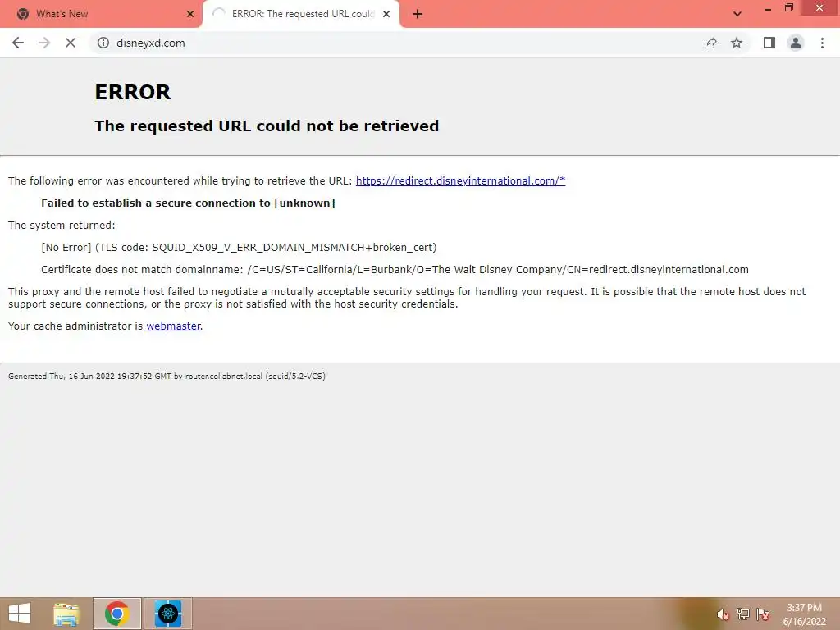Open the side panel
Screen dimensions: 840x630
point(769,43)
